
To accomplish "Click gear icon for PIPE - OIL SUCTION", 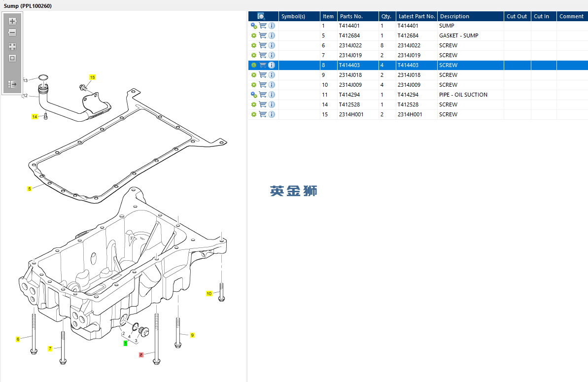I will 254,95.
